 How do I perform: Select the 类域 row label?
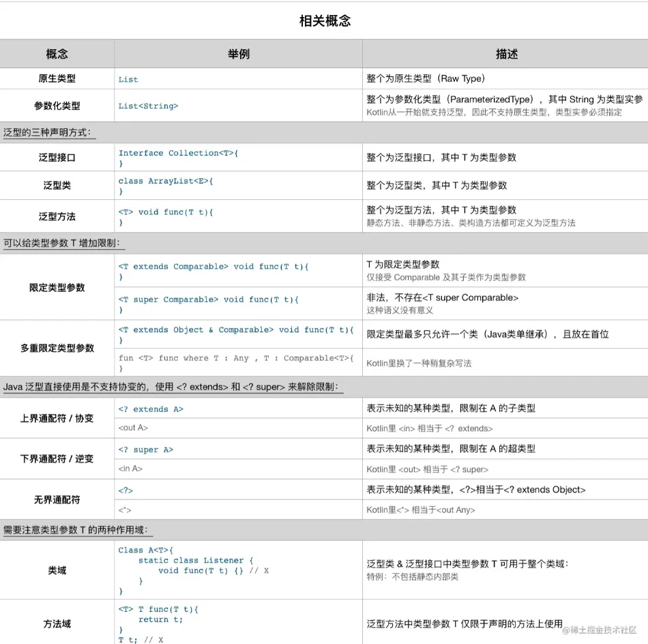pos(57,570)
